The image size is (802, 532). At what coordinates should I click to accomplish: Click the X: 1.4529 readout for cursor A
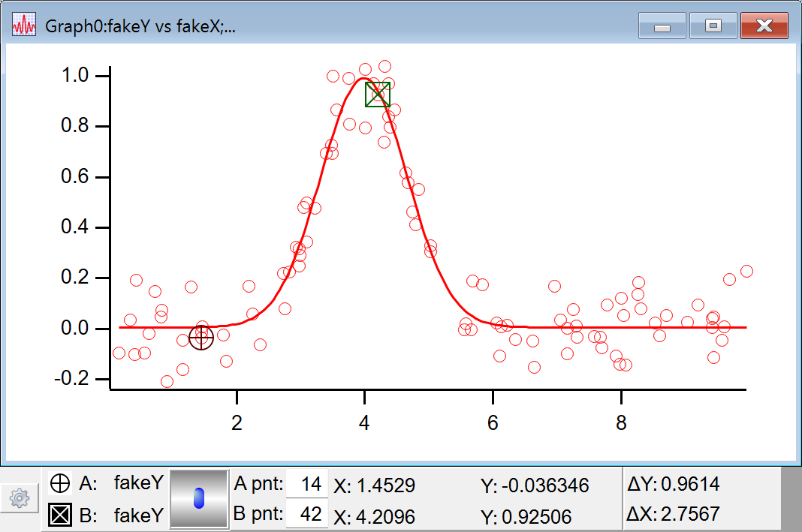click(374, 485)
